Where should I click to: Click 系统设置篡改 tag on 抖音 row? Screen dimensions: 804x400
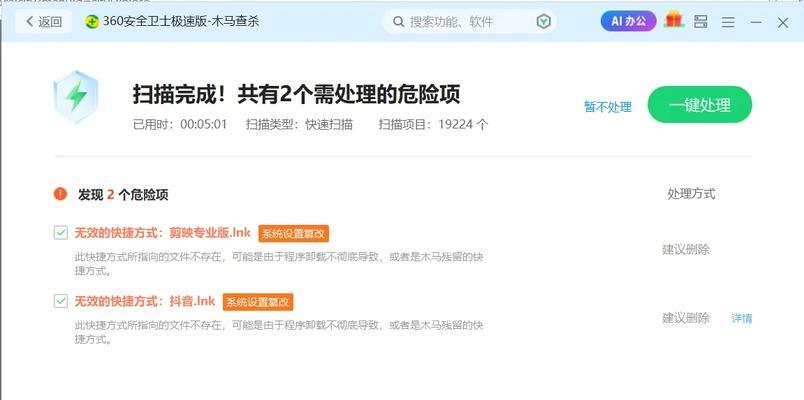tap(258, 302)
